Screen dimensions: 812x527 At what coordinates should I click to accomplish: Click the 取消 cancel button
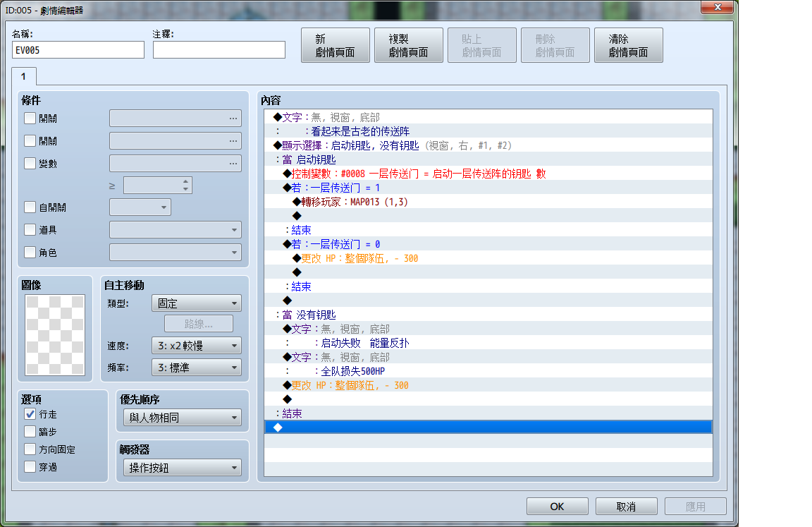(627, 507)
